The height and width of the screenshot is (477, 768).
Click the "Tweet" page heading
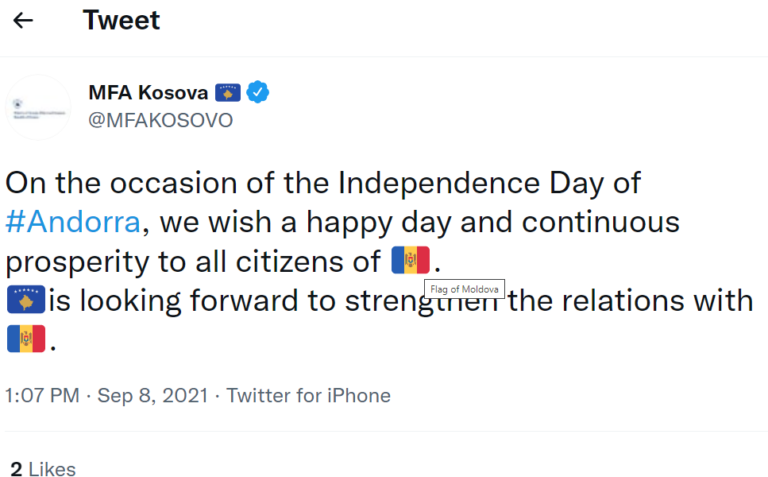[x=121, y=20]
